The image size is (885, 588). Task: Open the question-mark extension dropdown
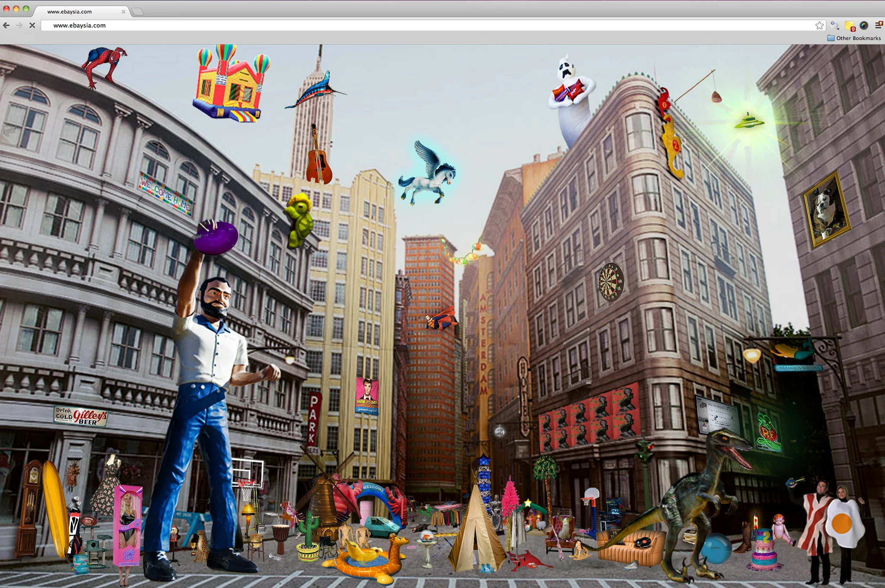[834, 25]
